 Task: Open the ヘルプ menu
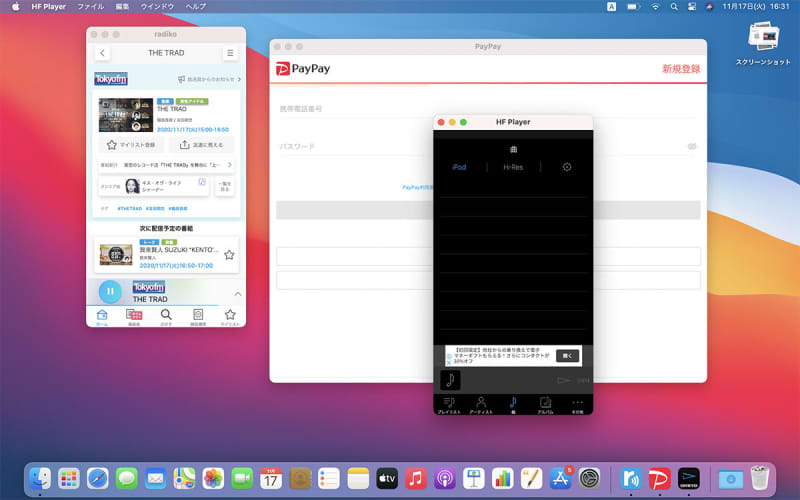pyautogui.click(x=196, y=7)
